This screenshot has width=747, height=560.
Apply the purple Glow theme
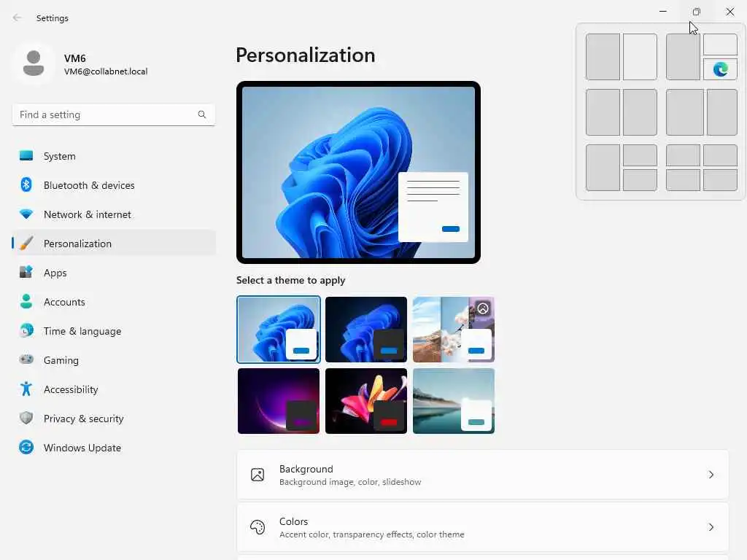[x=278, y=401]
